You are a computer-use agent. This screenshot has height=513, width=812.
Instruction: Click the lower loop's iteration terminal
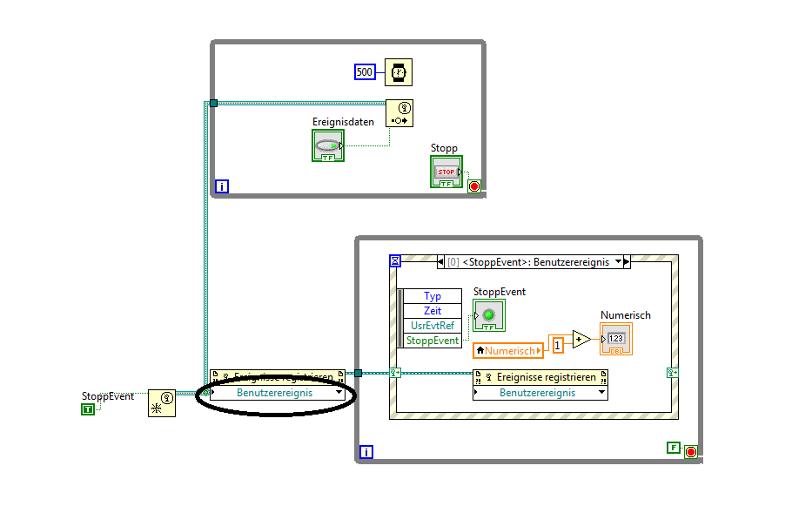366,452
